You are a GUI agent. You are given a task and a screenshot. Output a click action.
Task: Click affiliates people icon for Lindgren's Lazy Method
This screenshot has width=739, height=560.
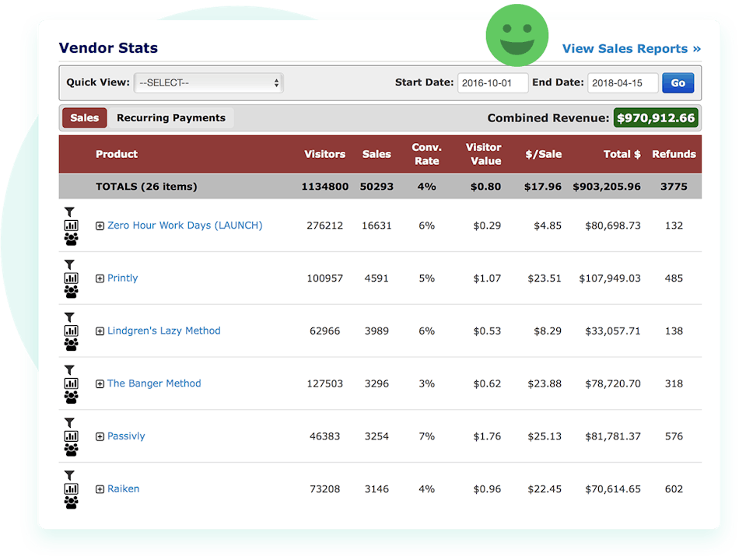71,345
